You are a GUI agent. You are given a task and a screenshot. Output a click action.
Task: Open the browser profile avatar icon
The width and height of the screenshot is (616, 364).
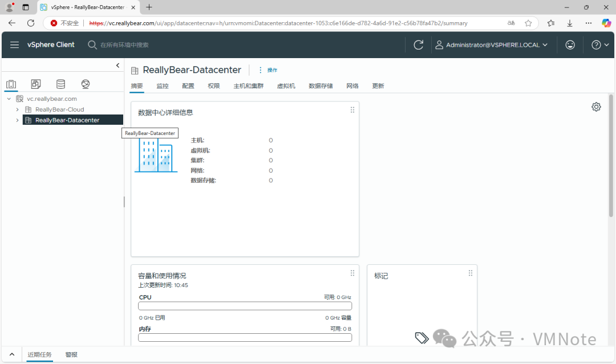[x=10, y=7]
